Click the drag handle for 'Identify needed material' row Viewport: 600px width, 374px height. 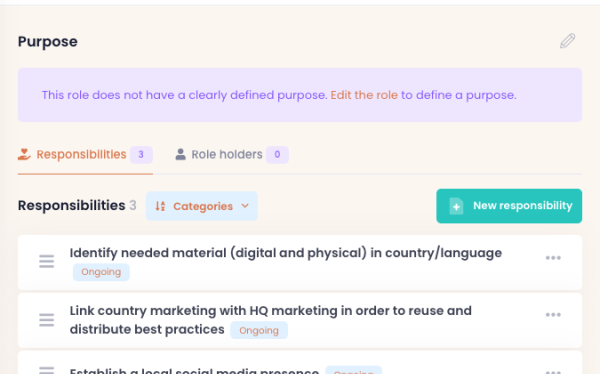[x=47, y=261]
